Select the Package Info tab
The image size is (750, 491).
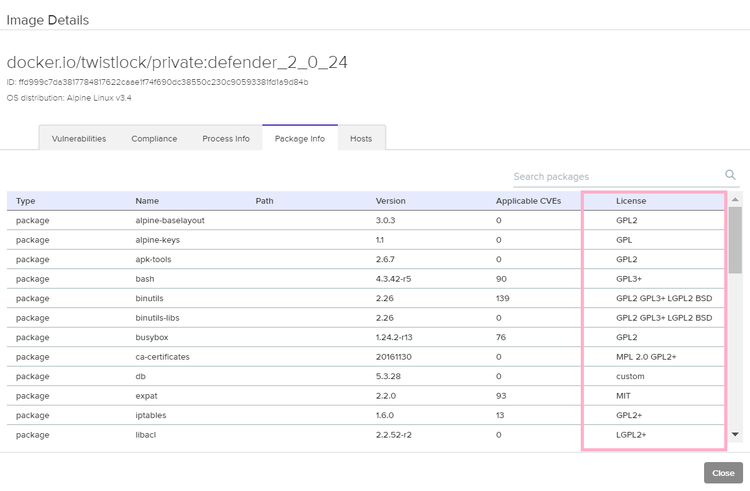coord(300,139)
